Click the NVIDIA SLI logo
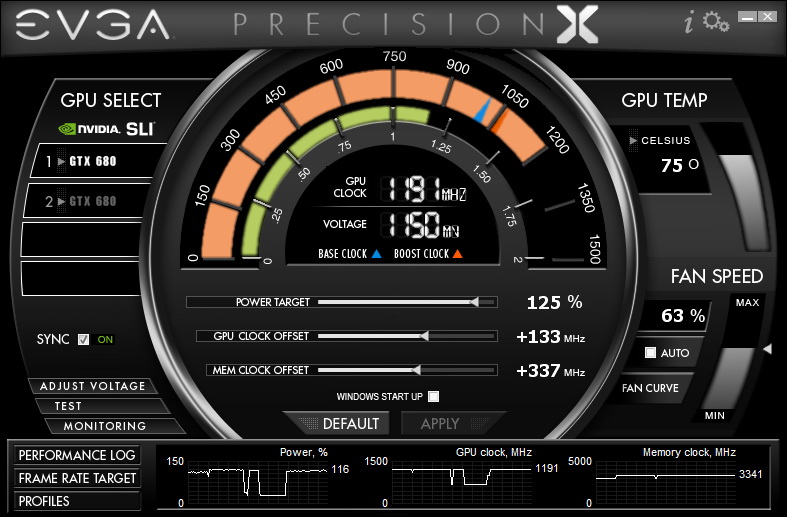 click(107, 129)
